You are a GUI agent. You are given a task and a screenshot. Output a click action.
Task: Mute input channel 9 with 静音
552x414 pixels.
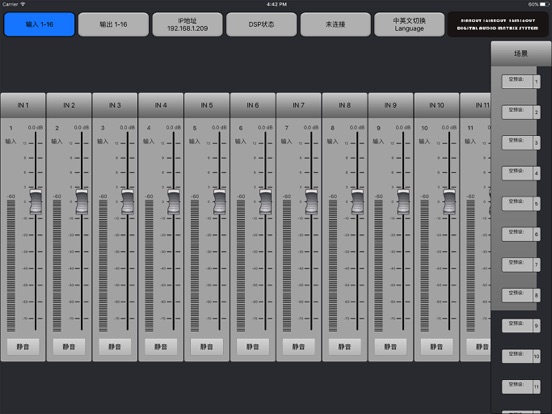coord(390,347)
